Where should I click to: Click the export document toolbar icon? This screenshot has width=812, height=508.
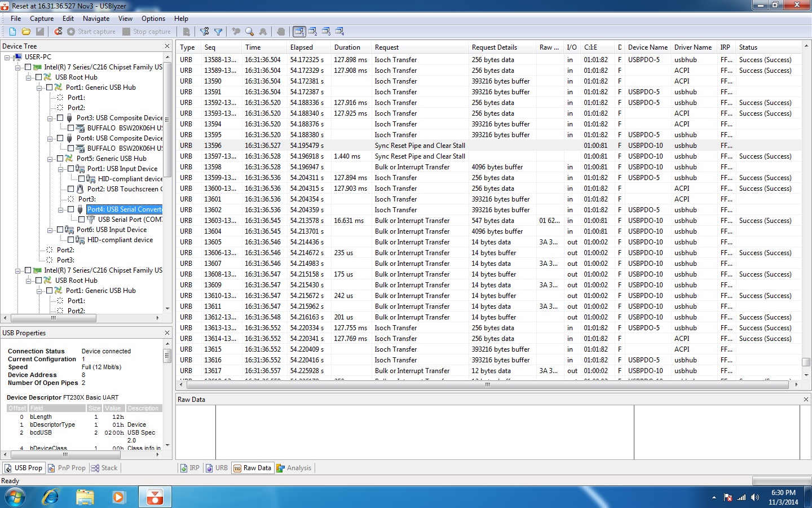187,32
